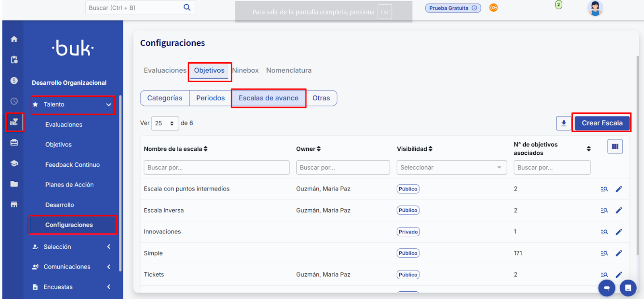Click the dollar coin icon in sidebar

pos(14,80)
